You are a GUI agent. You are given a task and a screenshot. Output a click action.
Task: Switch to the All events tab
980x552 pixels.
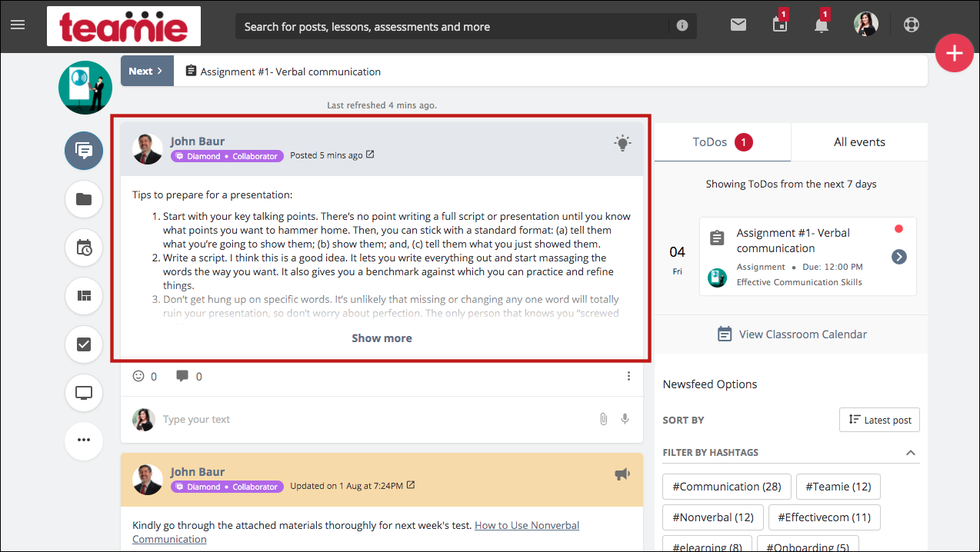pyautogui.click(x=859, y=141)
